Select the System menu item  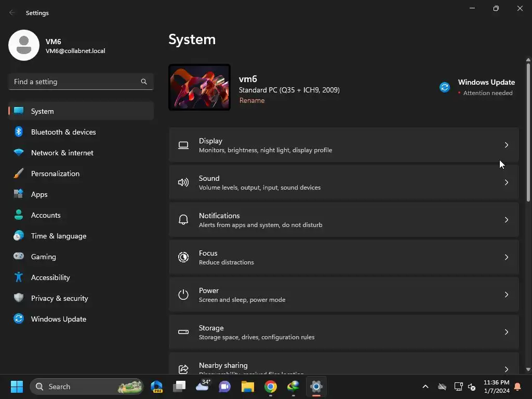point(81,111)
